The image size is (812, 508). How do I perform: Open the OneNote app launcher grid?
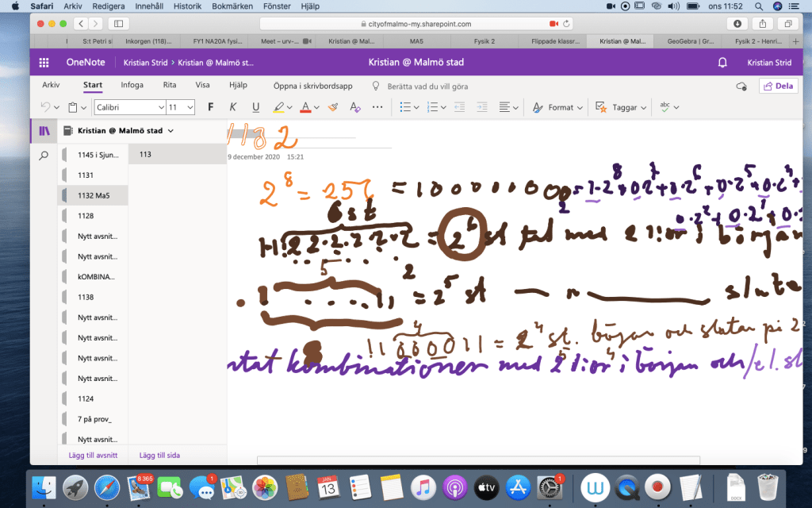point(44,63)
